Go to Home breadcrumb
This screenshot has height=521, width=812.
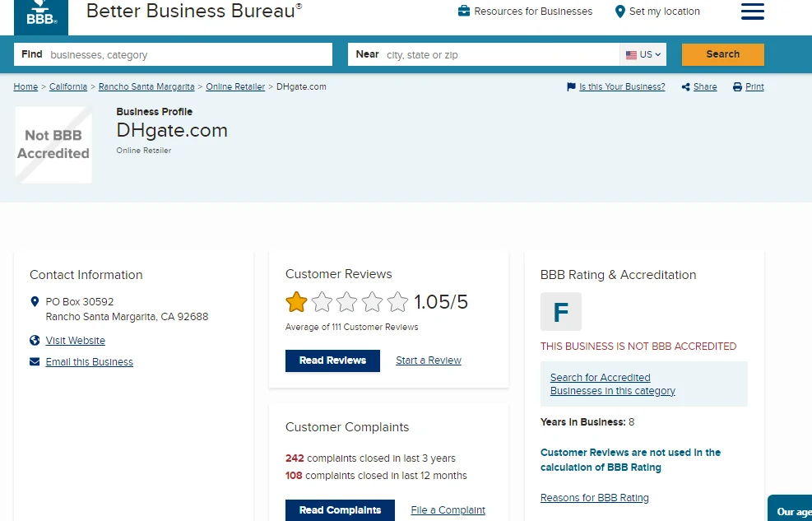(26, 86)
